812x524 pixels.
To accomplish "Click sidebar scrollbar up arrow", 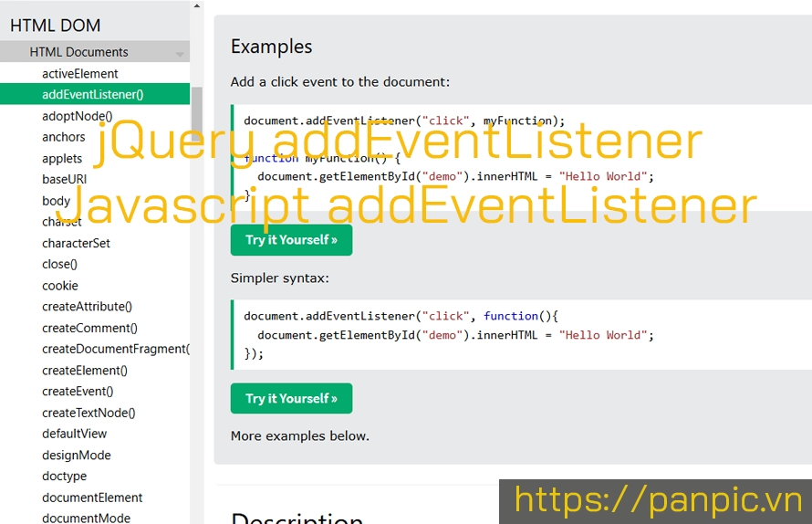I will [197, 5].
